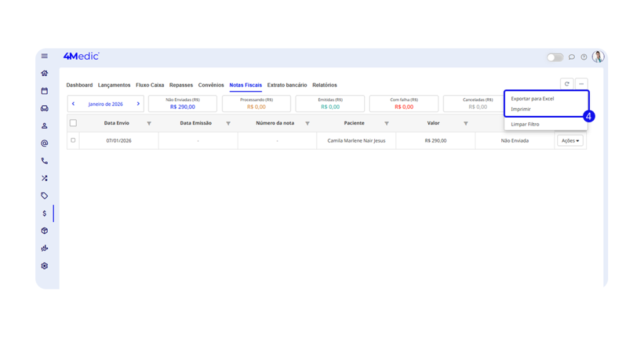Open the calendar icon in the sidebar
Viewport: 644px width, 338px height.
[x=45, y=91]
